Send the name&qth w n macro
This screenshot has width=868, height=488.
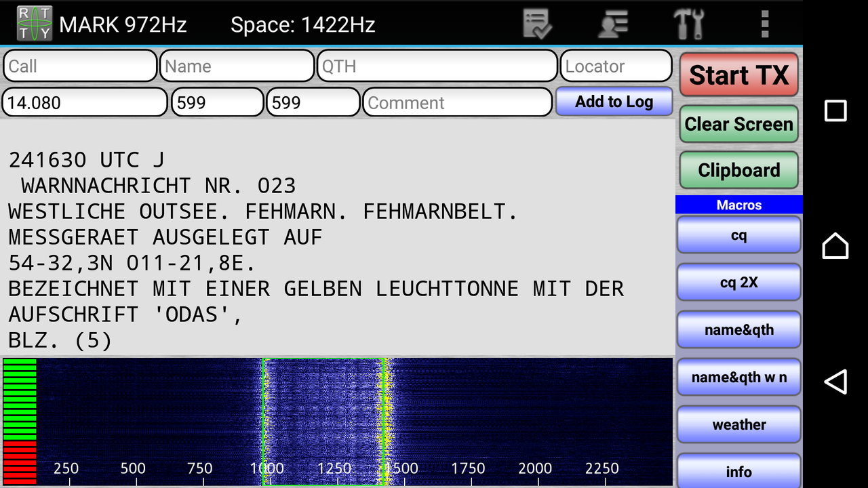coord(739,378)
